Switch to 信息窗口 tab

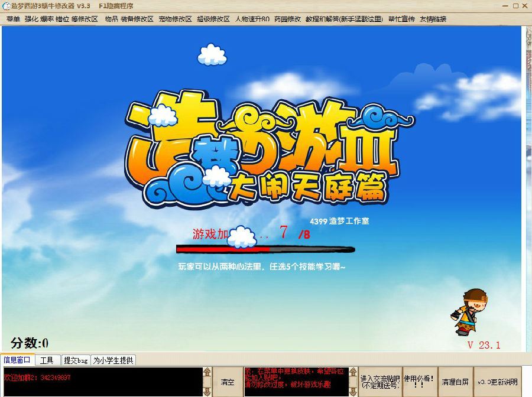pyautogui.click(x=17, y=360)
